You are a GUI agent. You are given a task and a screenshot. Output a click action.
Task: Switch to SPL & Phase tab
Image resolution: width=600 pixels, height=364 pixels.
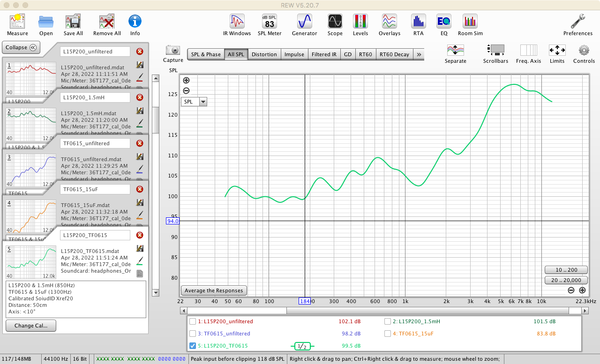pyautogui.click(x=206, y=54)
